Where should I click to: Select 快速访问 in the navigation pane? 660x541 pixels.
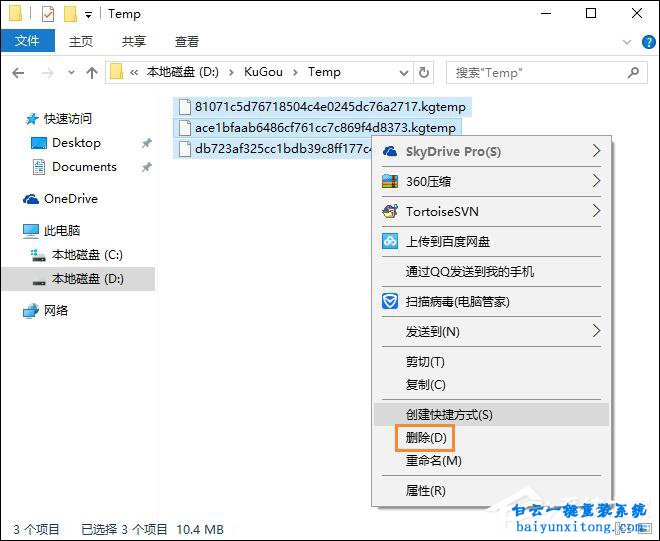pyautogui.click(x=68, y=119)
